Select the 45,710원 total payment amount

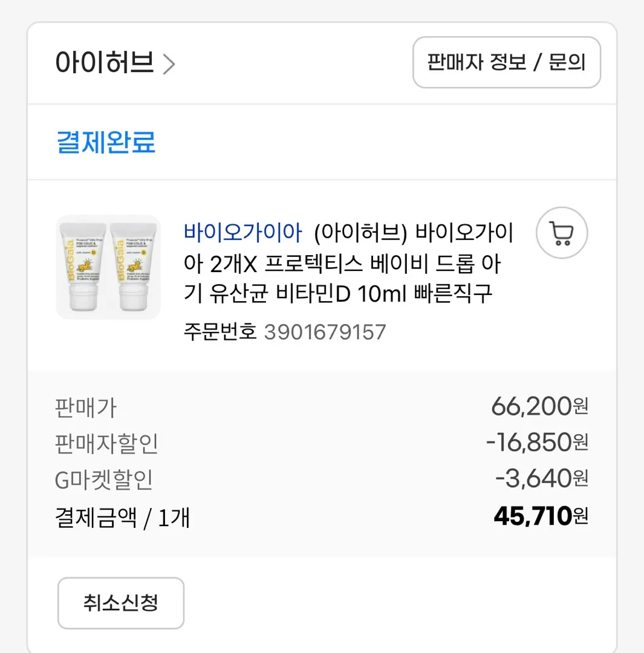541,516
